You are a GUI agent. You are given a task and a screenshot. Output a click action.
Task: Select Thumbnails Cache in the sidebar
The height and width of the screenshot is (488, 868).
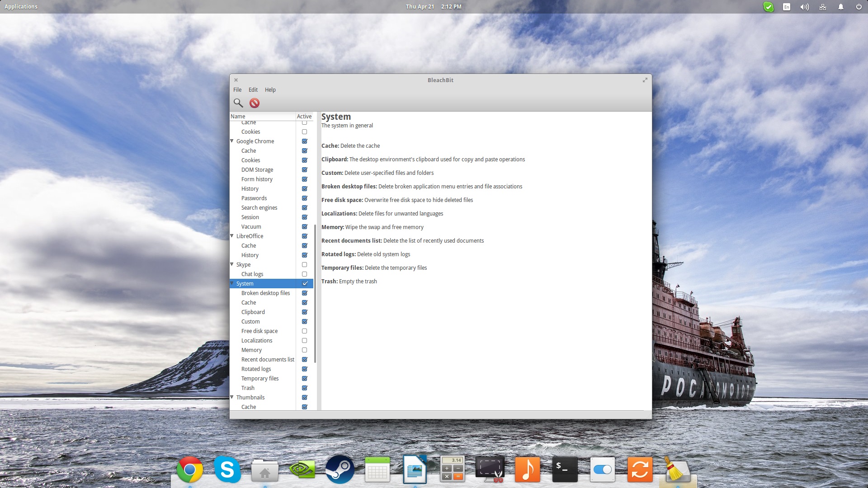[x=248, y=407]
